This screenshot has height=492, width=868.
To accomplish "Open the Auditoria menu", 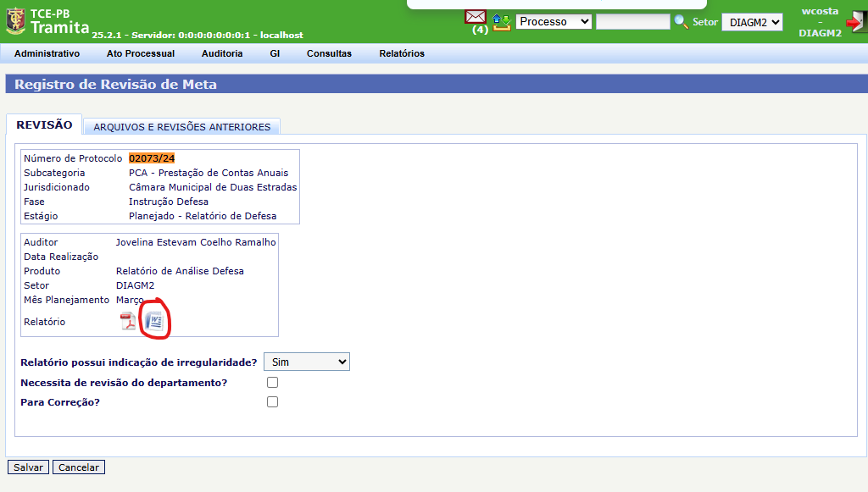I will 222,53.
